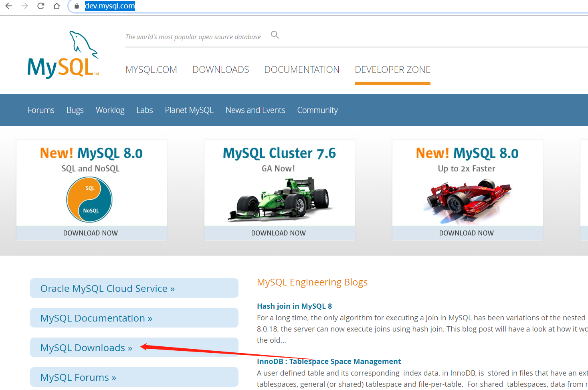Open MYSQL.COM from the top navigation
This screenshot has height=390, width=588.
coord(151,69)
